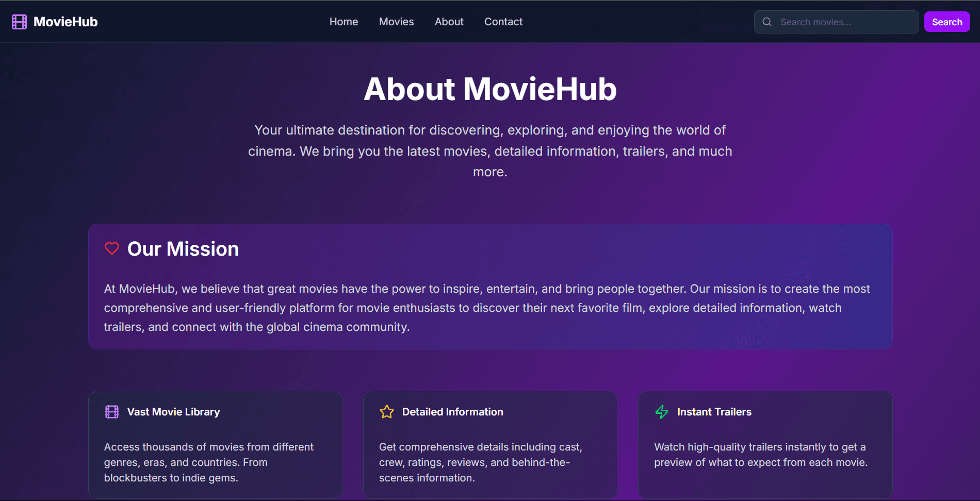This screenshot has height=501, width=980.
Task: Go to the Movies page
Action: pos(396,22)
